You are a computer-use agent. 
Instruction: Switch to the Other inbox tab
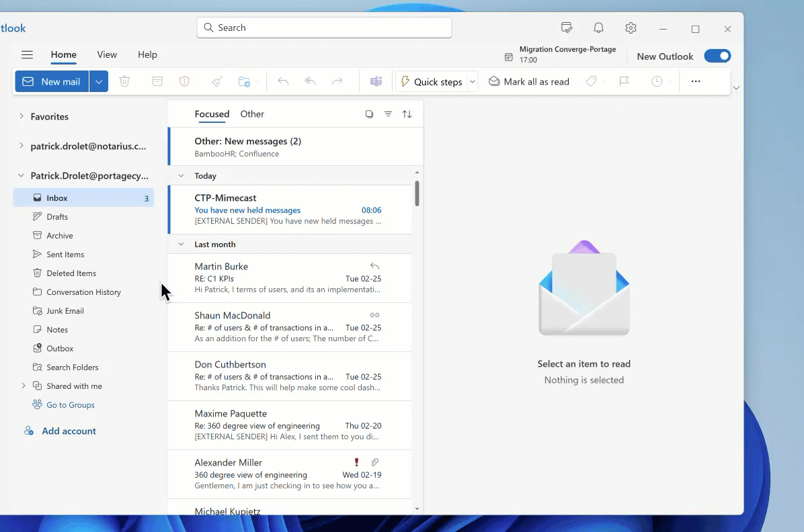click(x=252, y=114)
